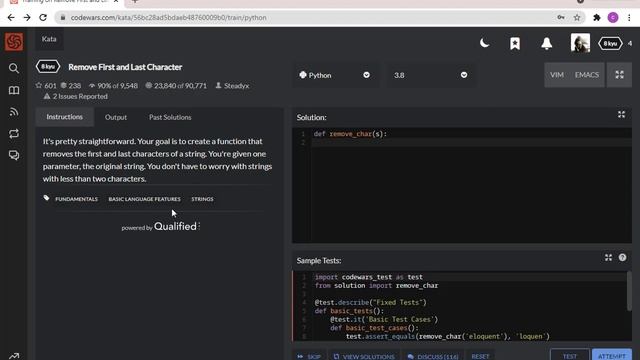640x360 pixels.
Task: Expand the Solution panel
Action: tap(621, 115)
